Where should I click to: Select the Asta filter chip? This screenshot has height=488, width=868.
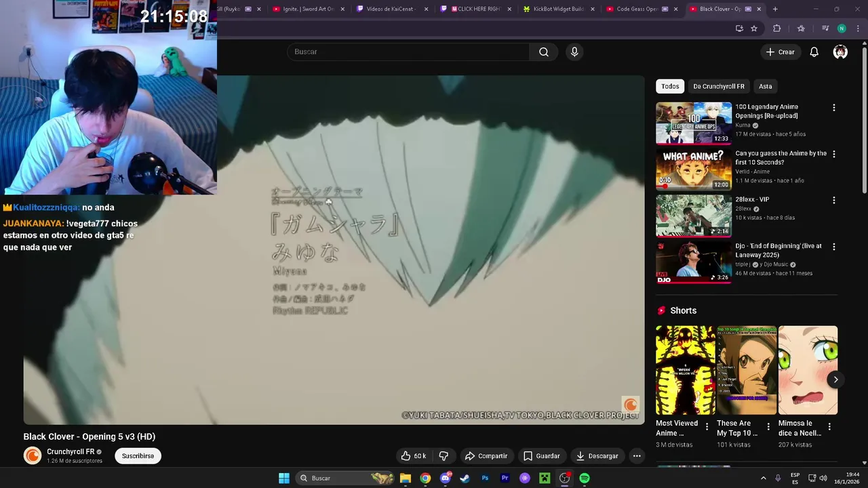point(766,87)
